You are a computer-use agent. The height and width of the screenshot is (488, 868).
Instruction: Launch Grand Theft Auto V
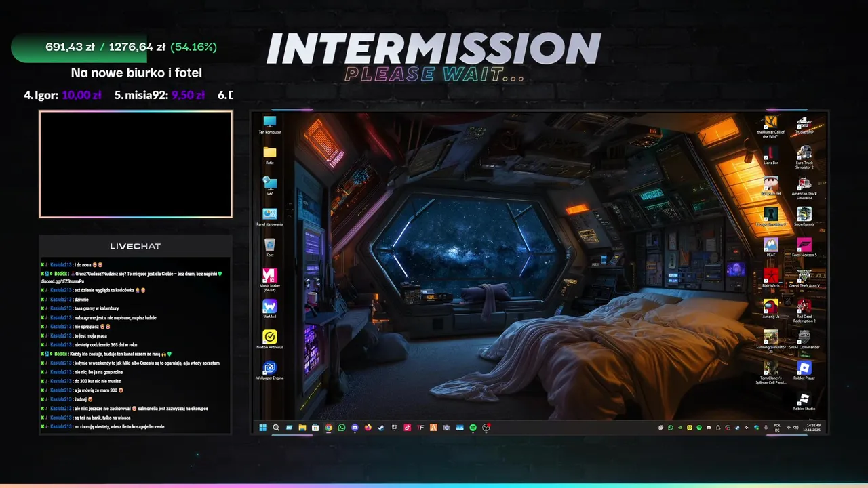coord(804,278)
